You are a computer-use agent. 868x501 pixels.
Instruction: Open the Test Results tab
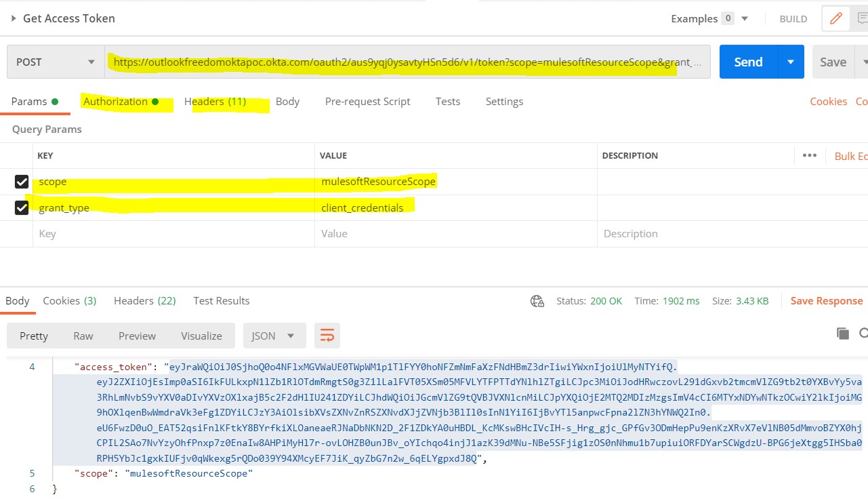coord(222,301)
